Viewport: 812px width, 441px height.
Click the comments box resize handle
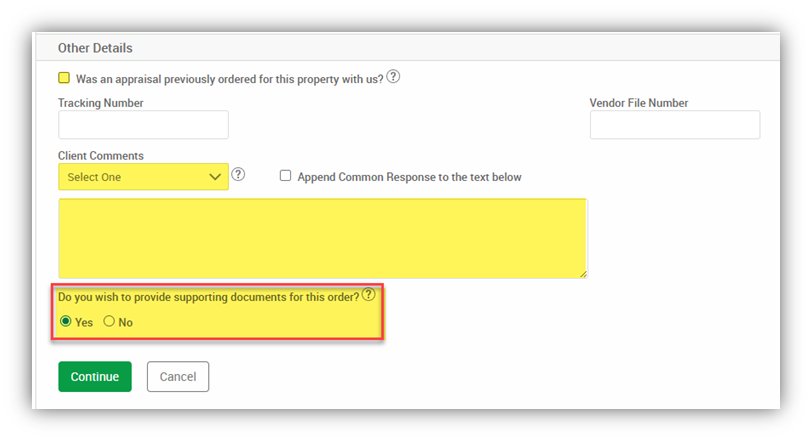[582, 272]
